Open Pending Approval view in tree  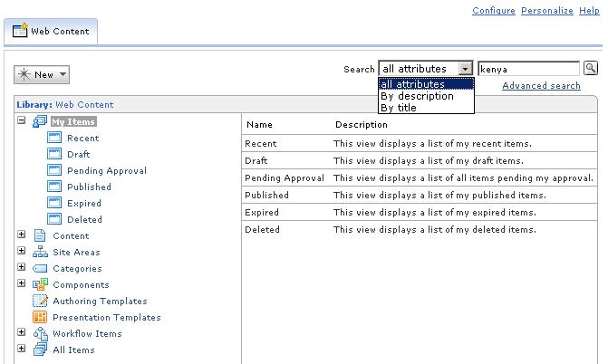[107, 170]
